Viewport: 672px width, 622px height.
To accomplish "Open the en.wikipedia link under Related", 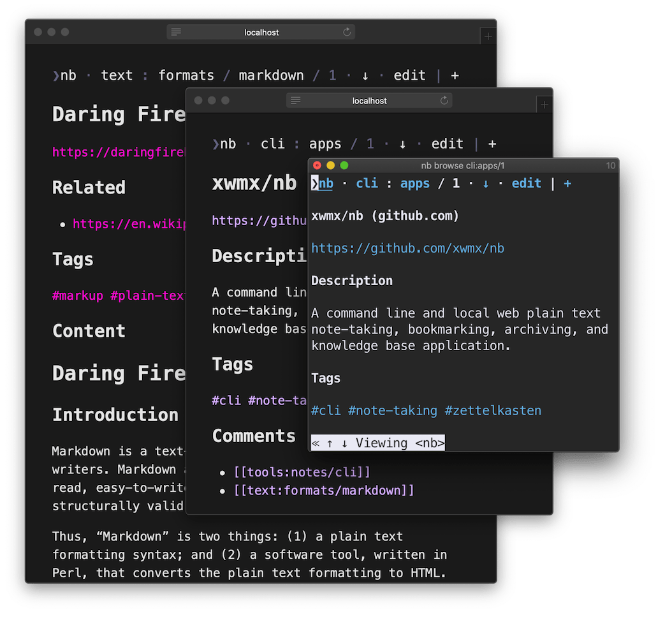I will pos(130,224).
